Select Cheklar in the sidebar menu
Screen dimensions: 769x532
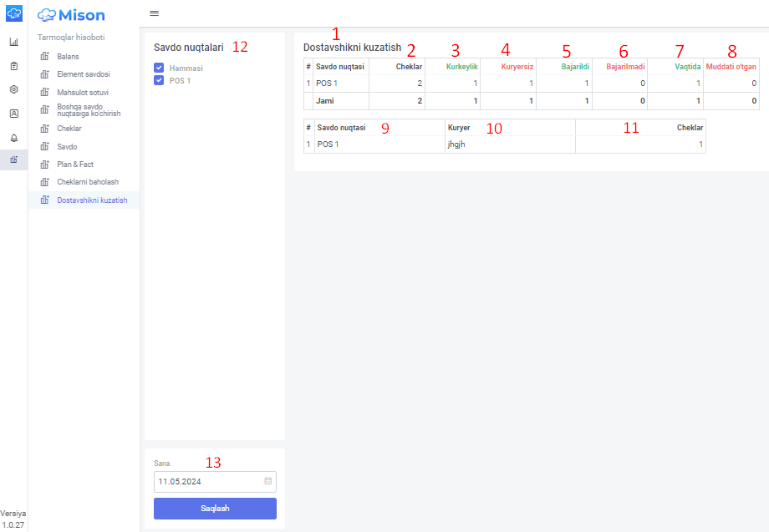69,129
